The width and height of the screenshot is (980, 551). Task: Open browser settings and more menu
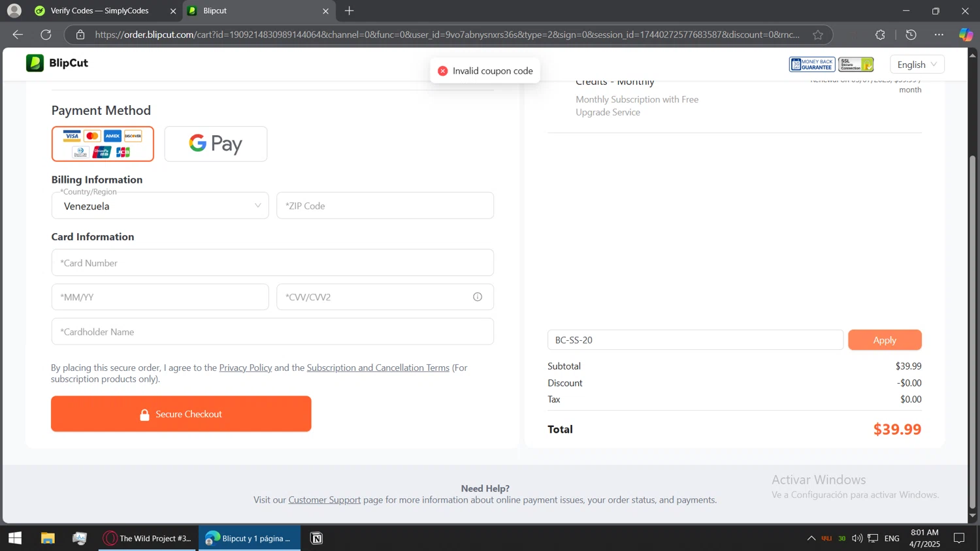(939, 35)
